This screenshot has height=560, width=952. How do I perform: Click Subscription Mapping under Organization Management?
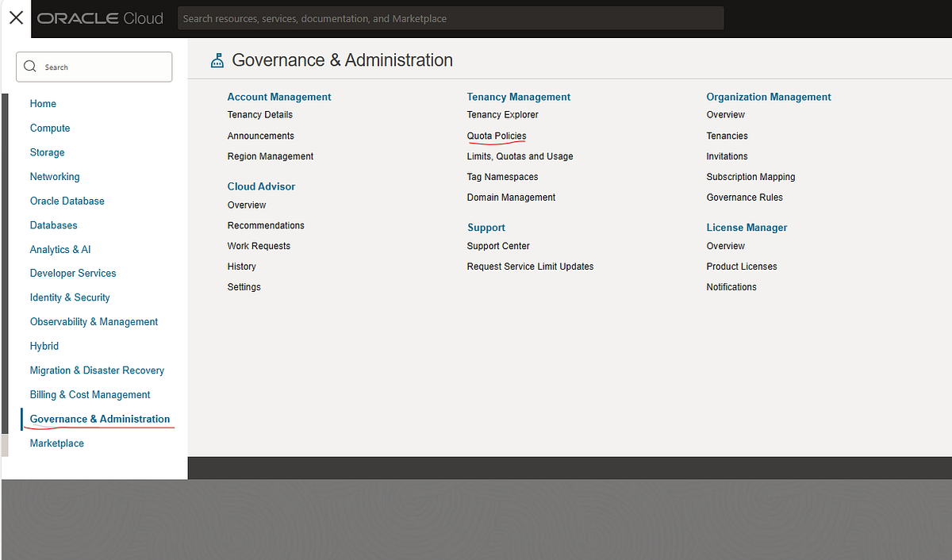coord(750,176)
